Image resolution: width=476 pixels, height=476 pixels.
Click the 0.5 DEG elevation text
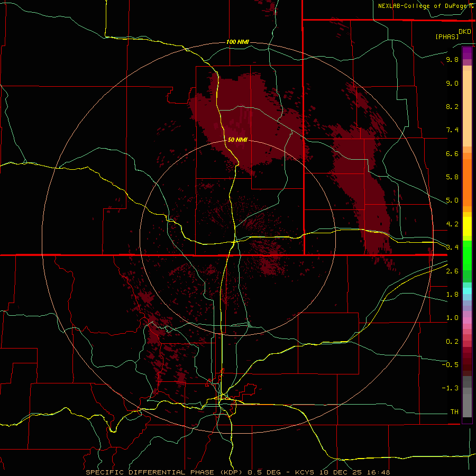[x=265, y=472]
